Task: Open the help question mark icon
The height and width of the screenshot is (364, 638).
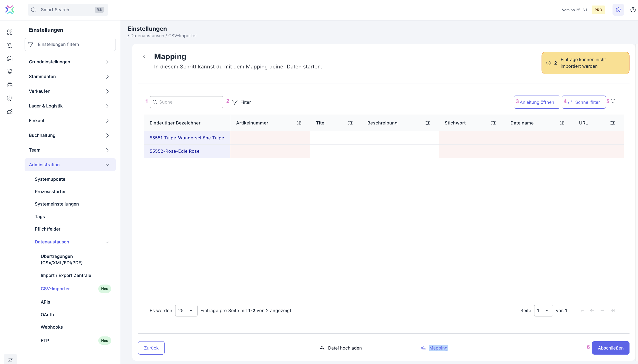Action: click(633, 10)
